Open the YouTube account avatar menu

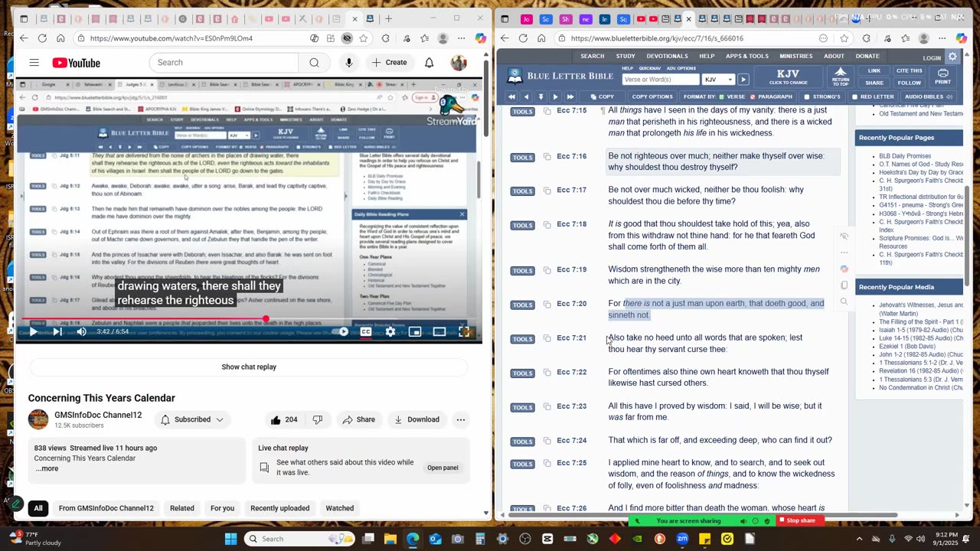point(459,63)
